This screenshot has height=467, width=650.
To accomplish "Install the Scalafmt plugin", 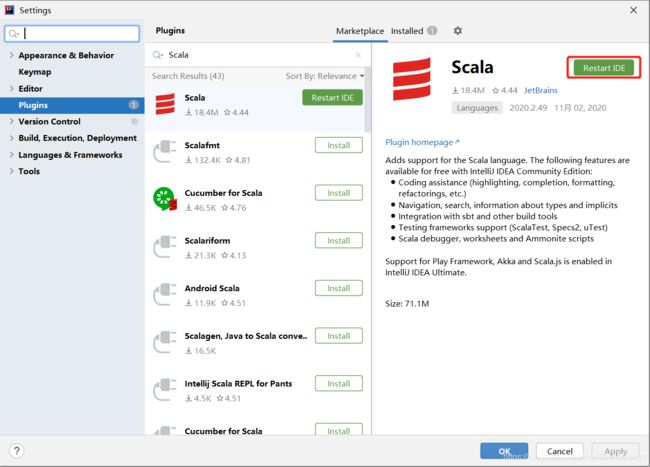I will tap(339, 145).
